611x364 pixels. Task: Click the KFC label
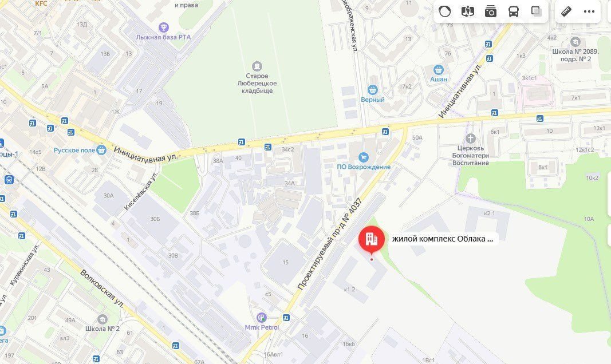coord(41,3)
